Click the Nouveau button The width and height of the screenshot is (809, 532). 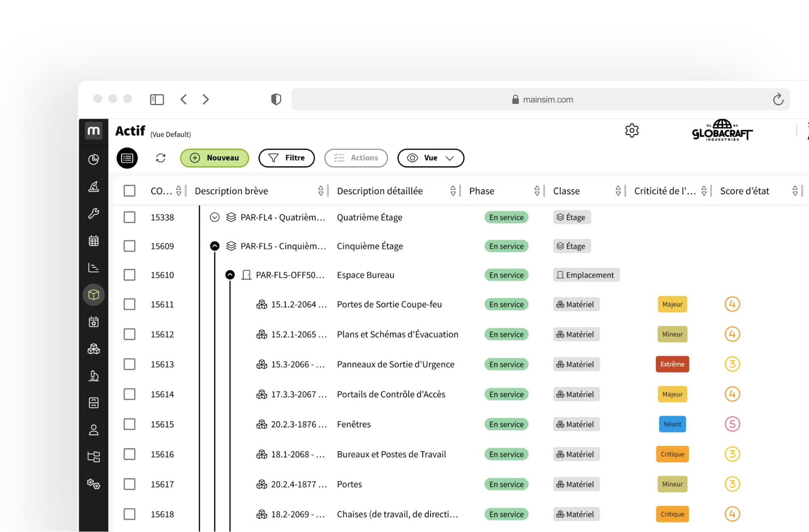(214, 158)
